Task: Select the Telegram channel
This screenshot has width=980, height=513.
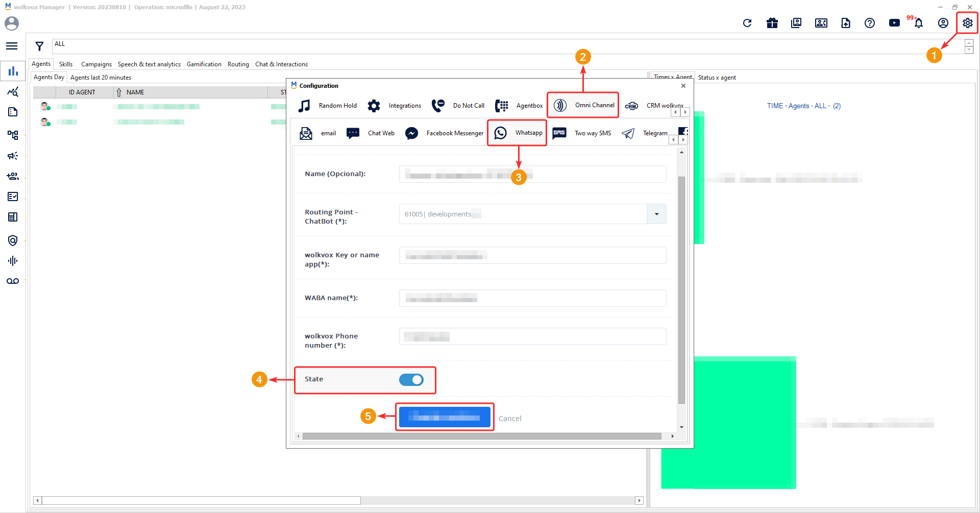Action: click(x=645, y=133)
